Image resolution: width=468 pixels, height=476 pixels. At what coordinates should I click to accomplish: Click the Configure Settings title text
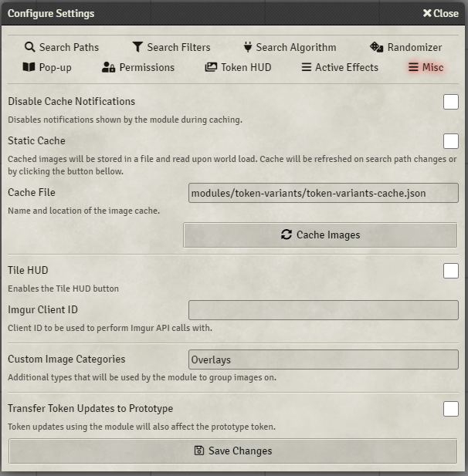click(x=51, y=13)
